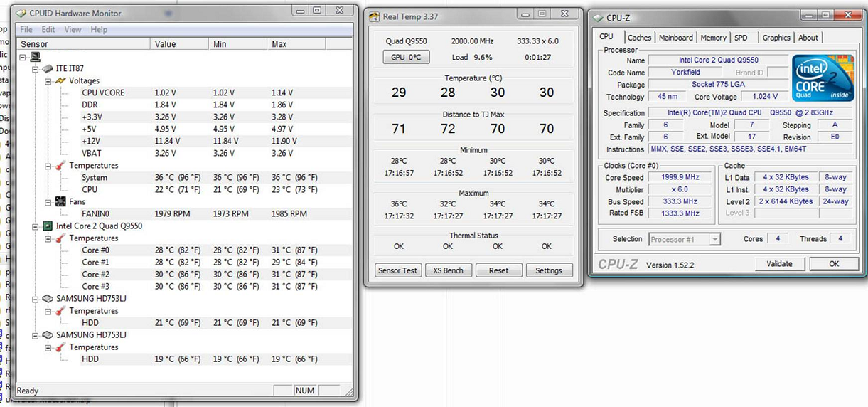Click the Value column header
868x407 pixels.
(x=180, y=44)
